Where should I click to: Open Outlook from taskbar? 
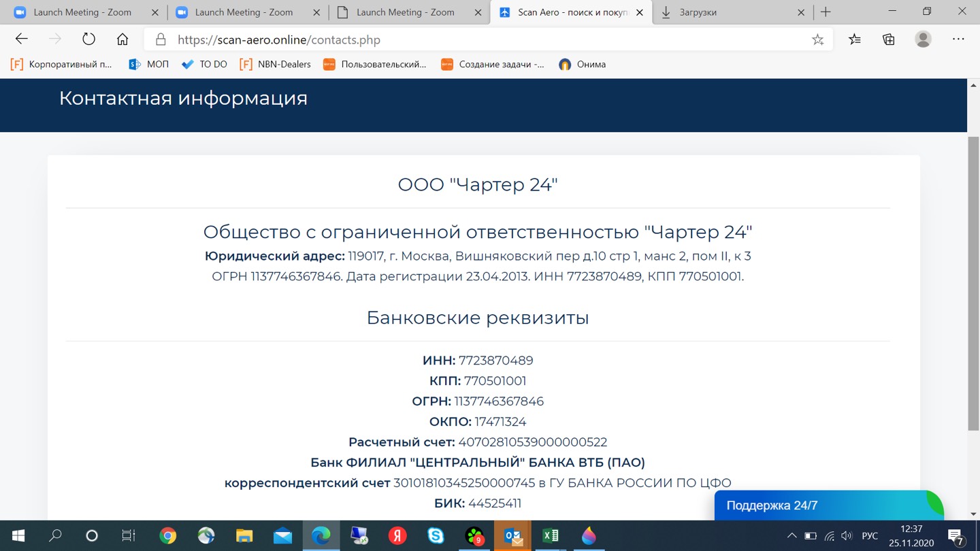tap(512, 536)
